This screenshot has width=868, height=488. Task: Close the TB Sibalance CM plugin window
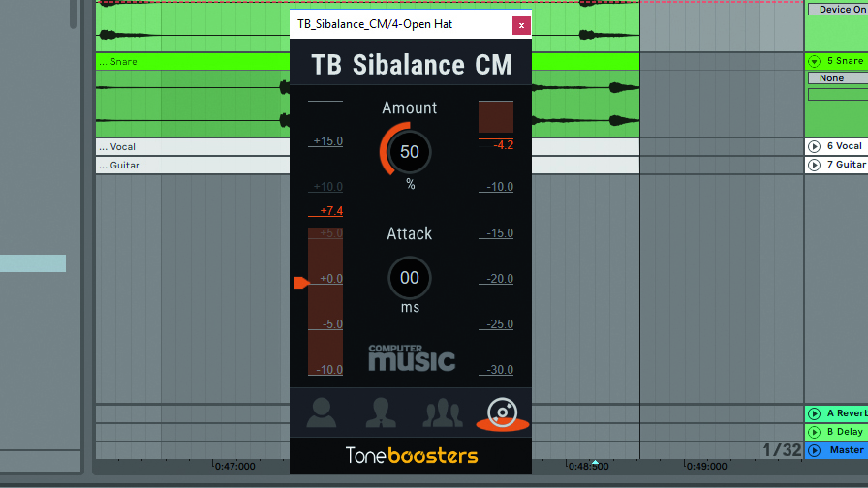click(521, 25)
